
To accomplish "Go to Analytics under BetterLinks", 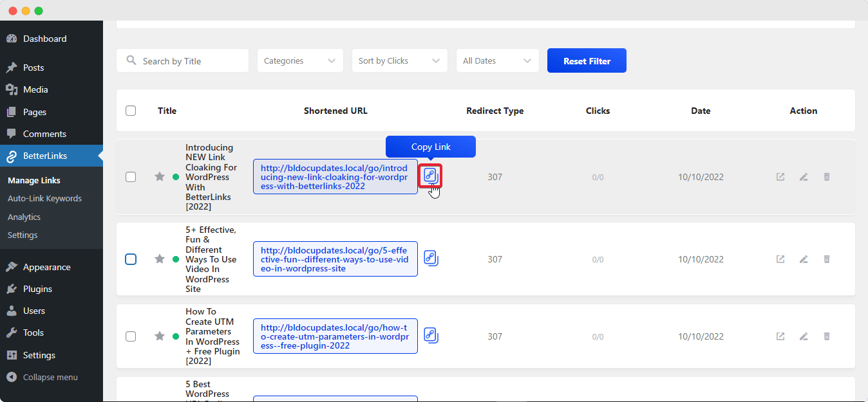I will coord(24,217).
